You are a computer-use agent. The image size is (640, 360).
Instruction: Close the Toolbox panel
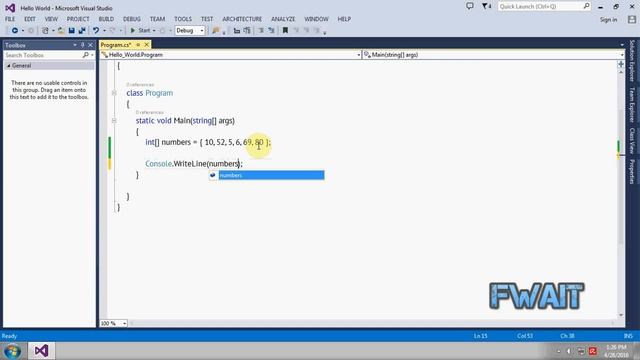click(90, 45)
